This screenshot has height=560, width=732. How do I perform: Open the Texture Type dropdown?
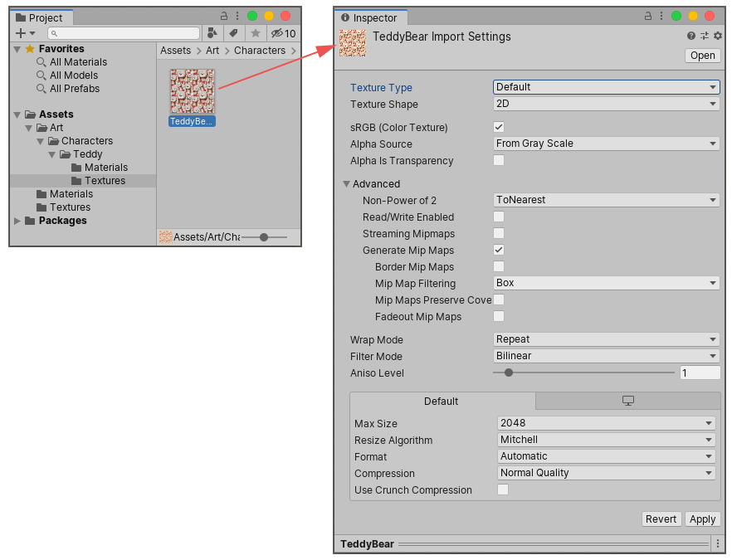(606, 87)
